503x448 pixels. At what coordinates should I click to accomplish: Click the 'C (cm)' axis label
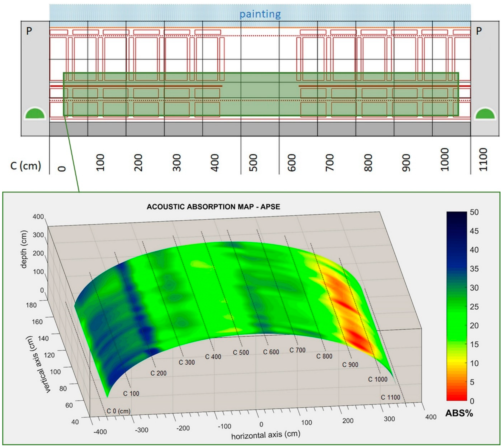pos(26,166)
